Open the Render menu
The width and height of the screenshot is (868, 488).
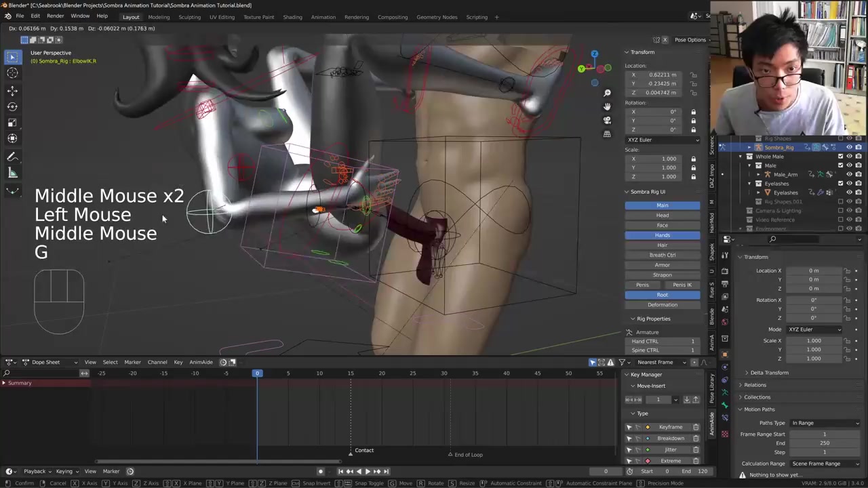click(x=55, y=16)
